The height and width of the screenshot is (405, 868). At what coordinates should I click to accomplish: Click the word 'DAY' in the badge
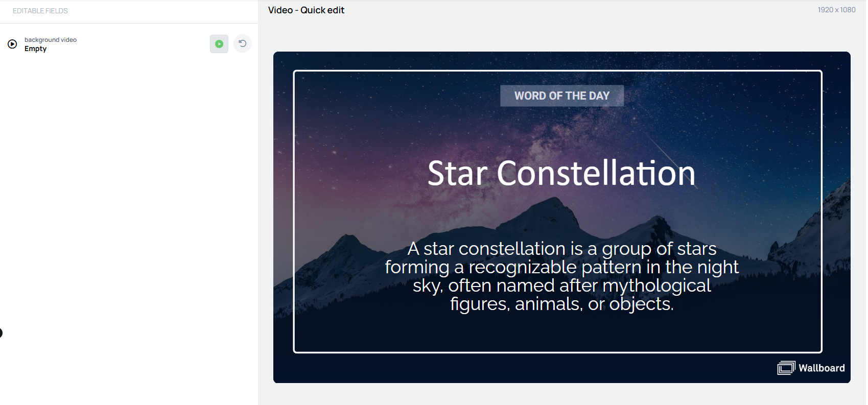click(x=599, y=96)
